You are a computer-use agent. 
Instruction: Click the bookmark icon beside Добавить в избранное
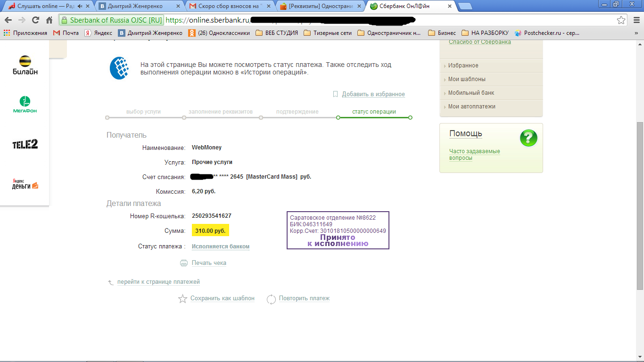pos(336,94)
